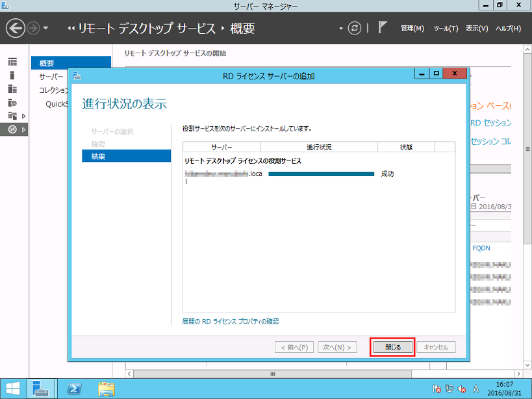Screen dimensions: 532x399
Task: Open the Server Manager dashboard icon
Action: pos(12,61)
